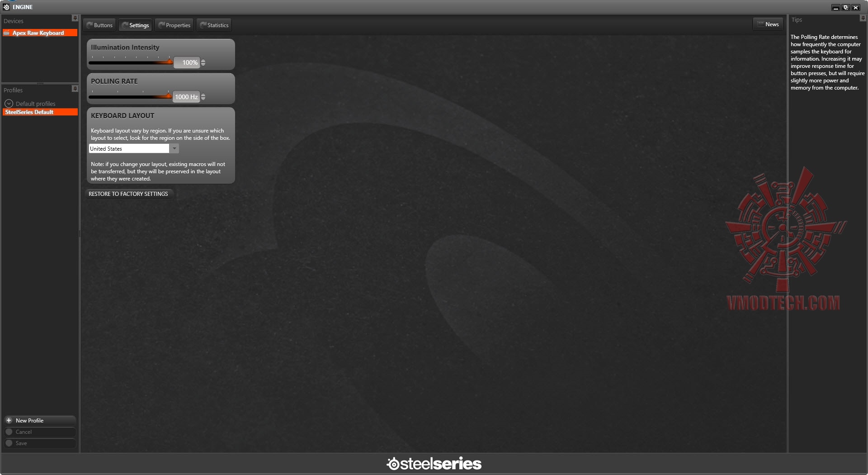Pin the Devices panel
The height and width of the screenshot is (475, 868).
75,18
